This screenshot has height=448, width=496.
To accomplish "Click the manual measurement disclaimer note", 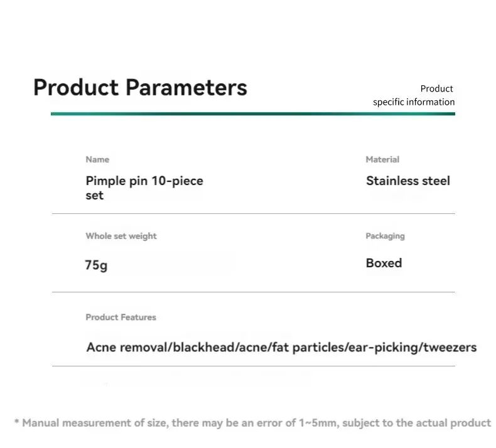I will [253, 423].
